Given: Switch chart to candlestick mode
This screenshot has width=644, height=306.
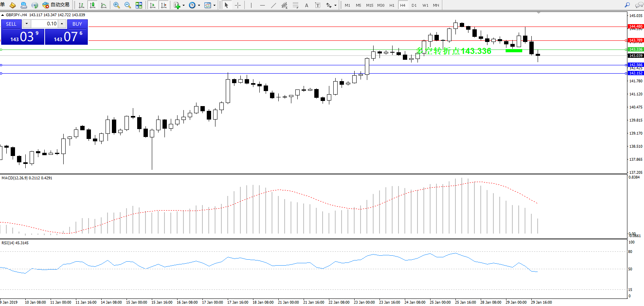Looking at the screenshot, I should click(93, 5).
